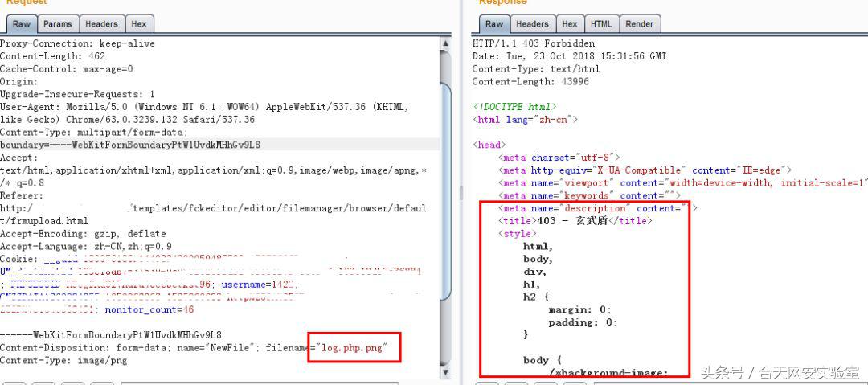
Task: Select the Raw tab in the Response pane
Action: coord(494,24)
